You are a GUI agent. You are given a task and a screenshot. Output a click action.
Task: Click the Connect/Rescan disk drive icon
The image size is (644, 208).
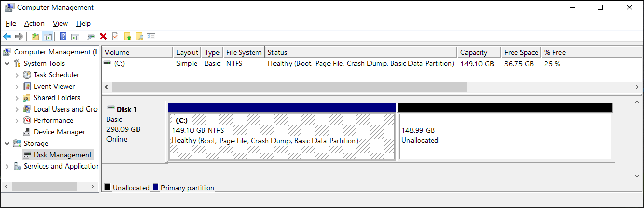tap(91, 36)
